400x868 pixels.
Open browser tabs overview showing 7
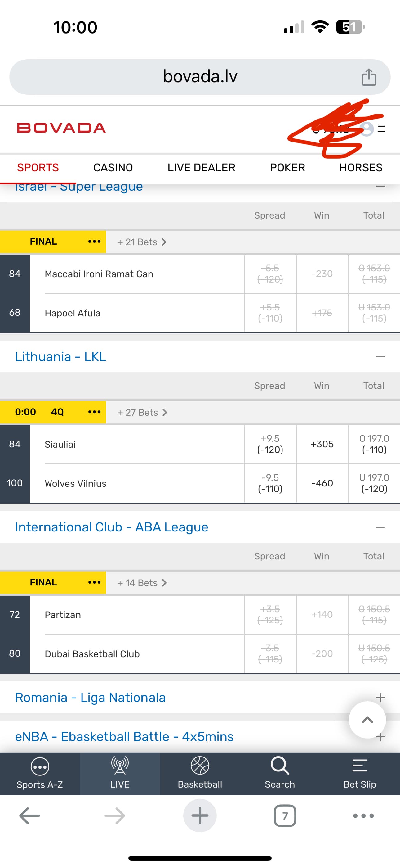[285, 816]
